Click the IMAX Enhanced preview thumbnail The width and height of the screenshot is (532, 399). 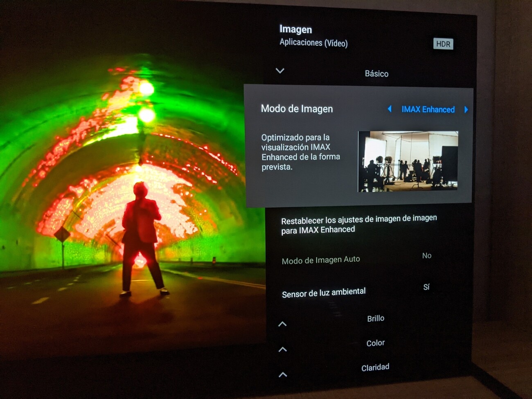tap(408, 161)
